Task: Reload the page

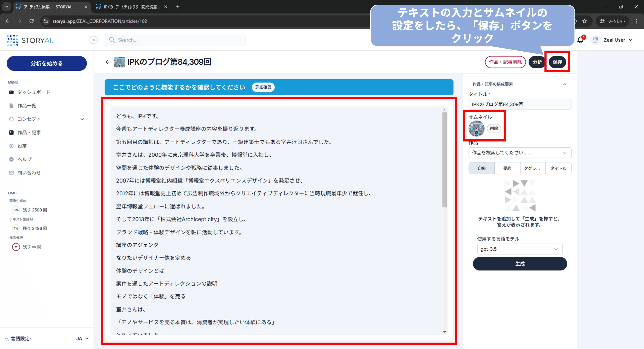Action: pos(31,21)
